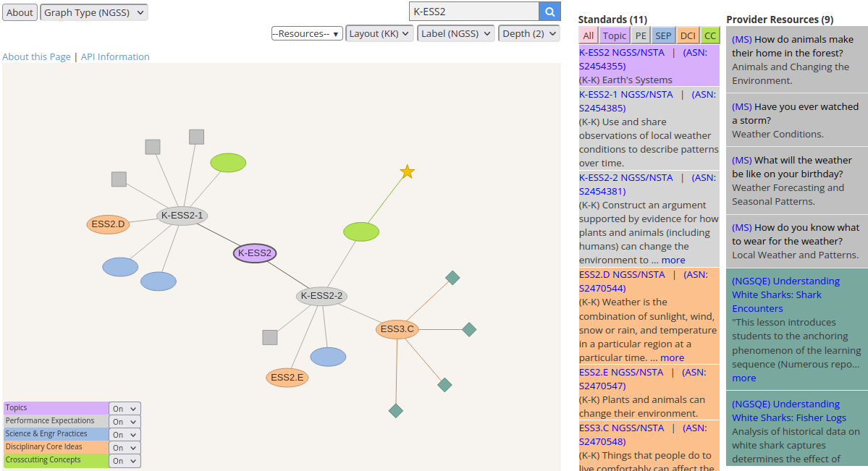868x471 pixels.
Task: Open the Graph Type (NGSS) dropdown
Action: tap(94, 12)
